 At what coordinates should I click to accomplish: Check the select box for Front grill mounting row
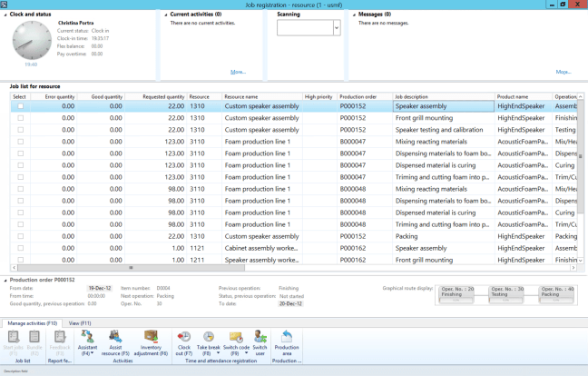pyautogui.click(x=20, y=118)
